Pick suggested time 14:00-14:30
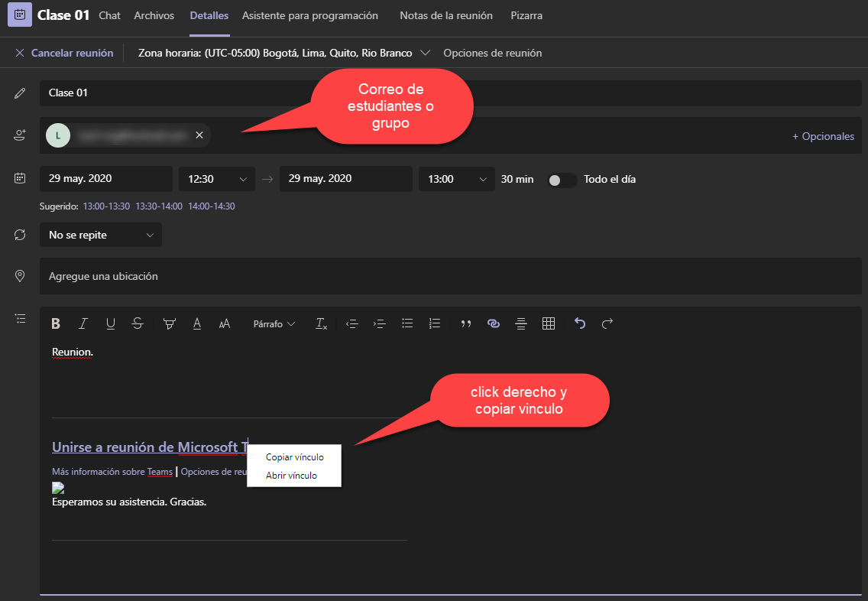This screenshot has height=601, width=868. click(212, 206)
